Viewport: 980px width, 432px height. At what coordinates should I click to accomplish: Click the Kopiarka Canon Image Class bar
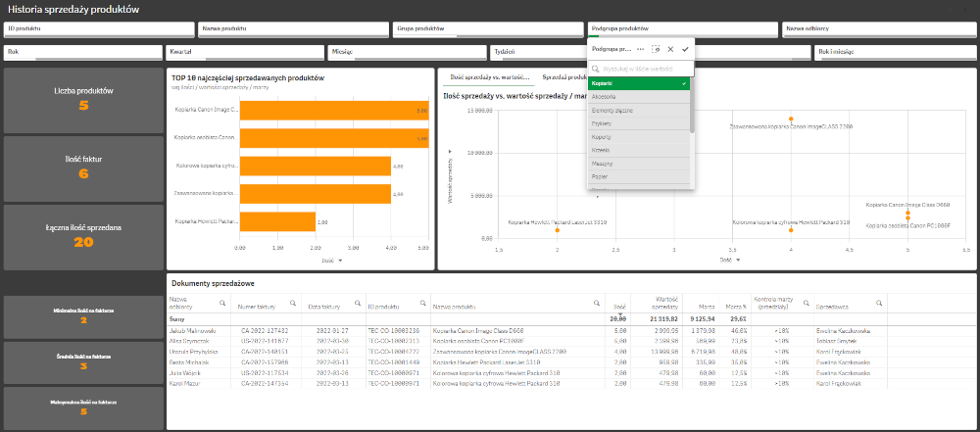click(334, 111)
